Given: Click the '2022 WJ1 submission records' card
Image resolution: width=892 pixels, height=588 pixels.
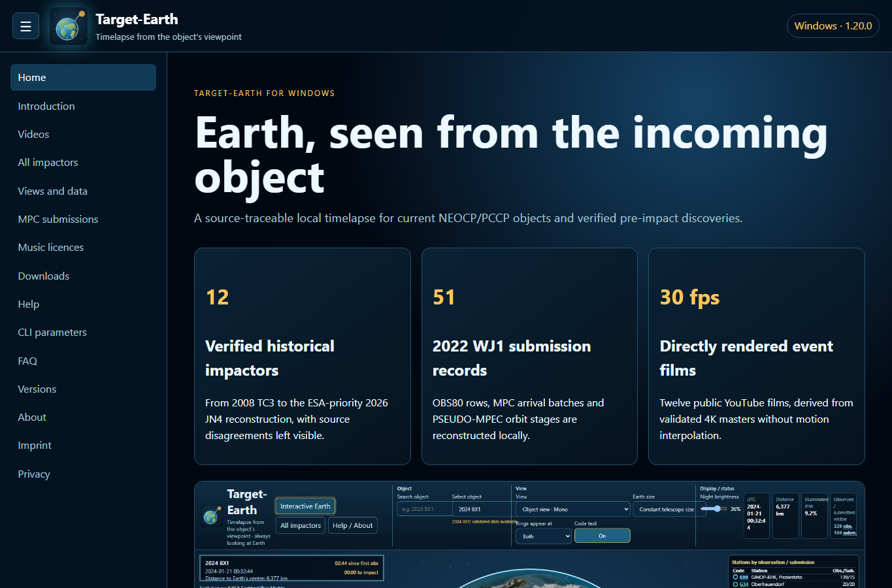Looking at the screenshot, I should pos(529,356).
